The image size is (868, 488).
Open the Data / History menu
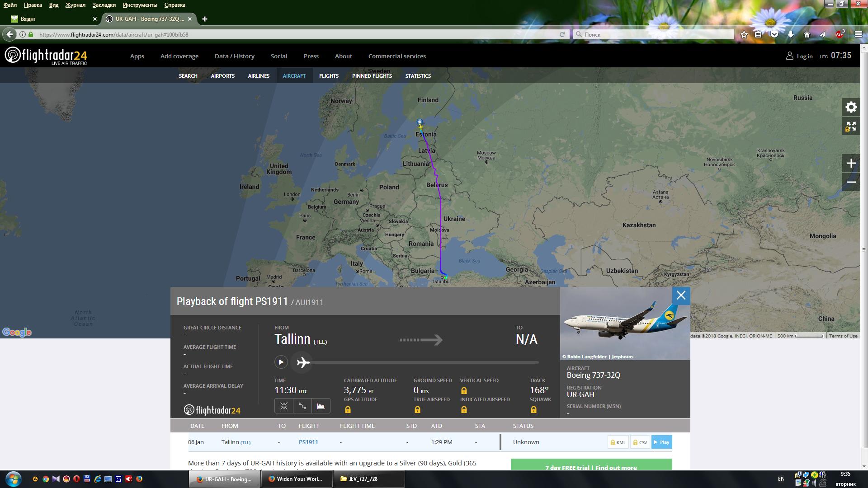234,56
